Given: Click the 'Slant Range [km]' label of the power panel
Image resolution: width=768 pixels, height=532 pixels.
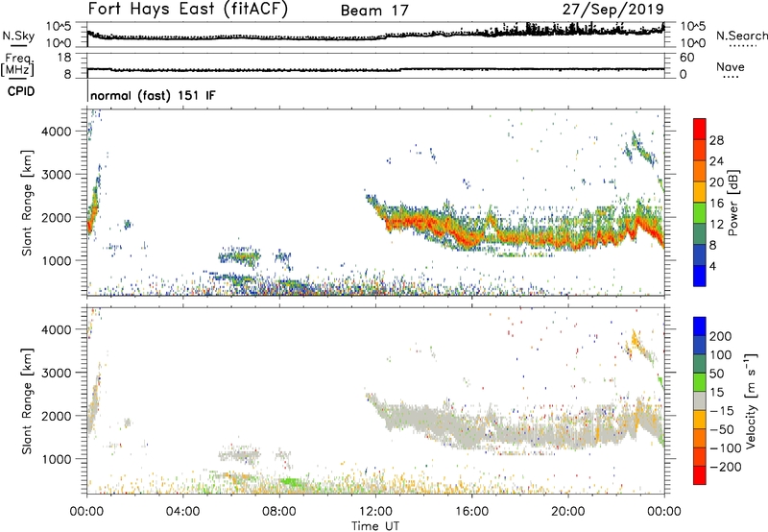Looking at the screenshot, I should coord(27,203).
